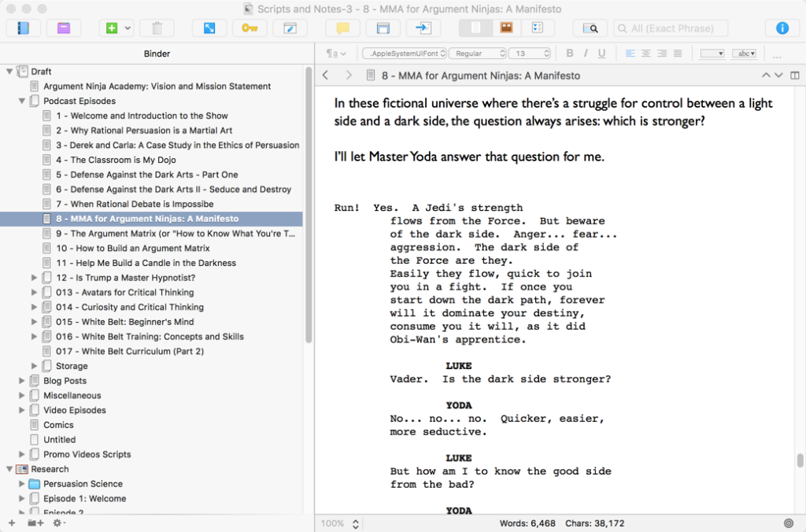Switch to Corkboard view mode
Image resolution: width=806 pixels, height=532 pixels.
[506, 28]
